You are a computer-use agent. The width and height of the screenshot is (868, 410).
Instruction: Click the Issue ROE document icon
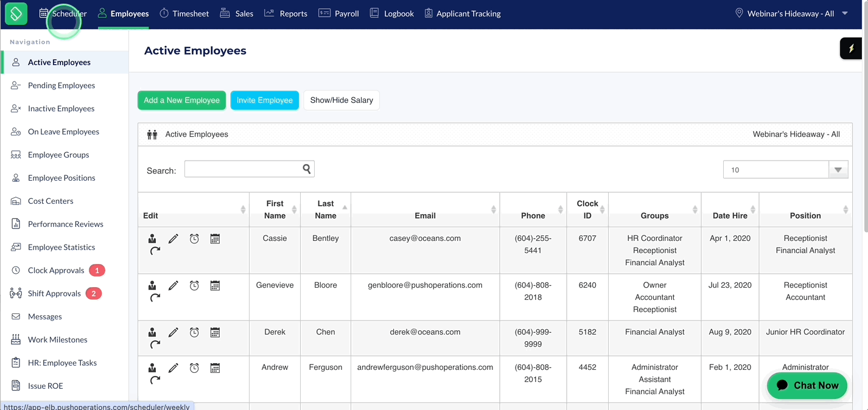(x=16, y=386)
